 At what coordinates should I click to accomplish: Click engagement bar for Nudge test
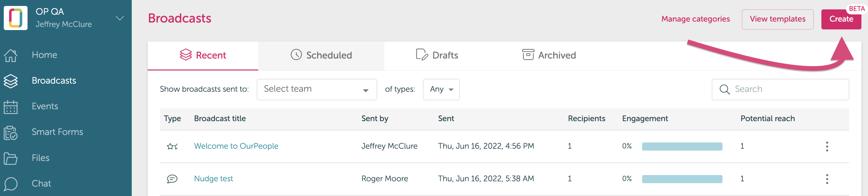682,179
